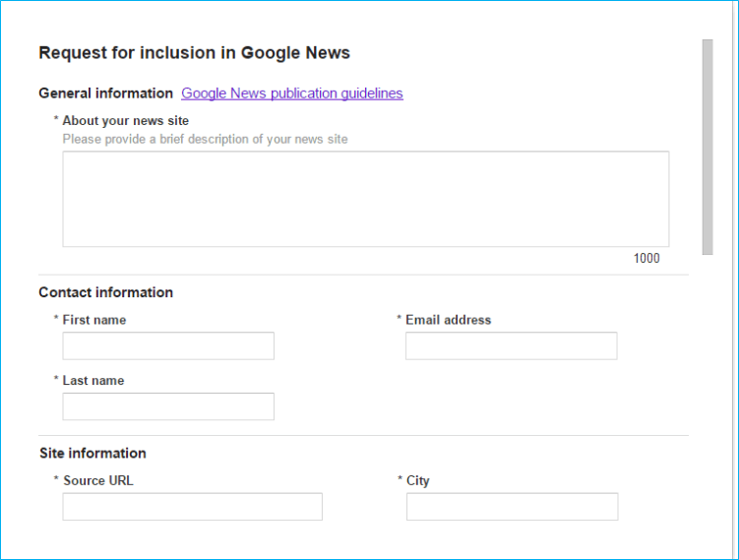The width and height of the screenshot is (739, 560).
Task: Click the 'Email address' field label
Action: 448,320
